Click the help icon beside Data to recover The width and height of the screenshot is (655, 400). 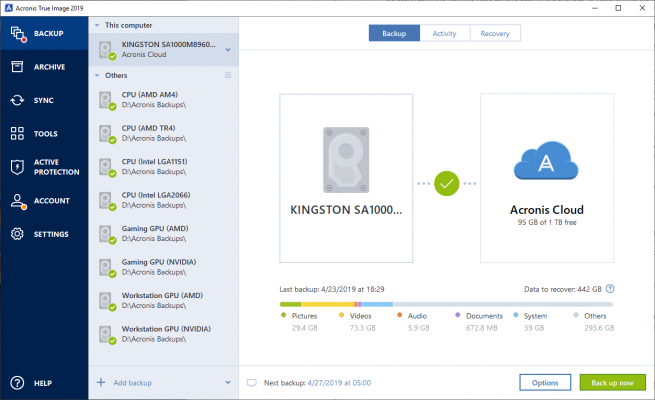click(x=610, y=289)
